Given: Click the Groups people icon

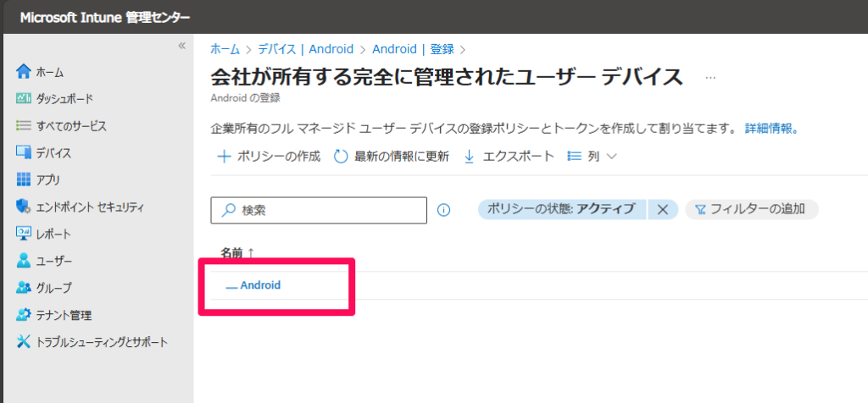Looking at the screenshot, I should tap(24, 288).
